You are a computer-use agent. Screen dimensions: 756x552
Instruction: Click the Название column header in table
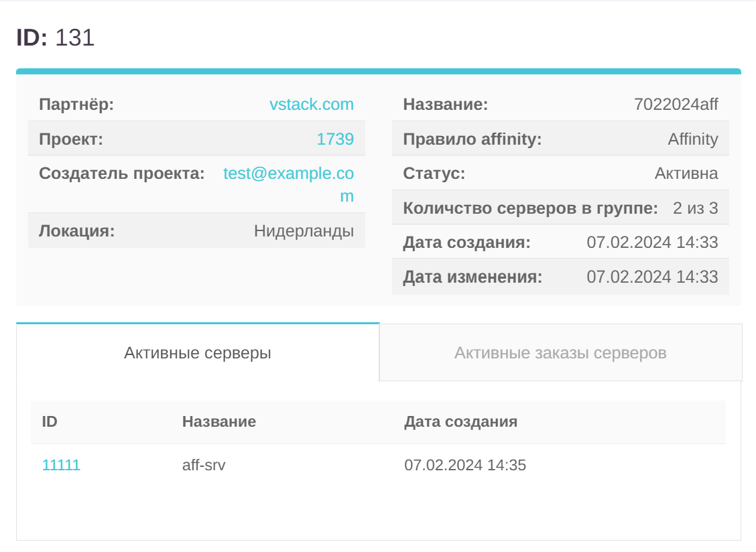point(219,422)
